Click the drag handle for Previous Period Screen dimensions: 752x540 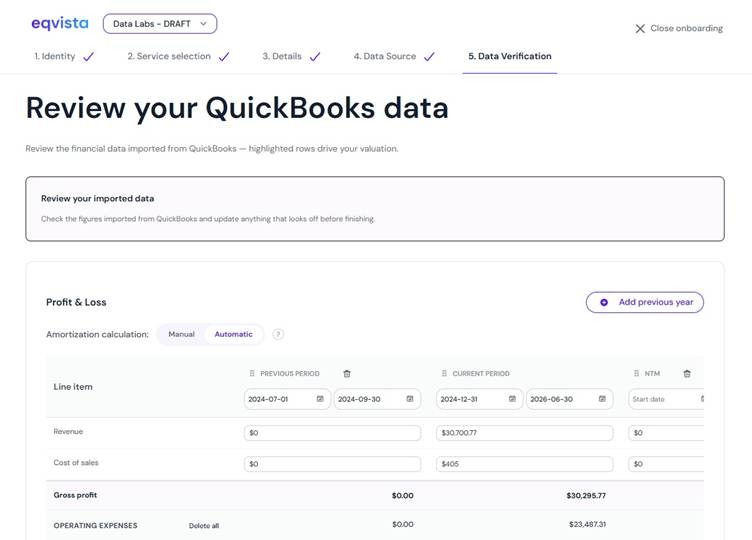252,373
